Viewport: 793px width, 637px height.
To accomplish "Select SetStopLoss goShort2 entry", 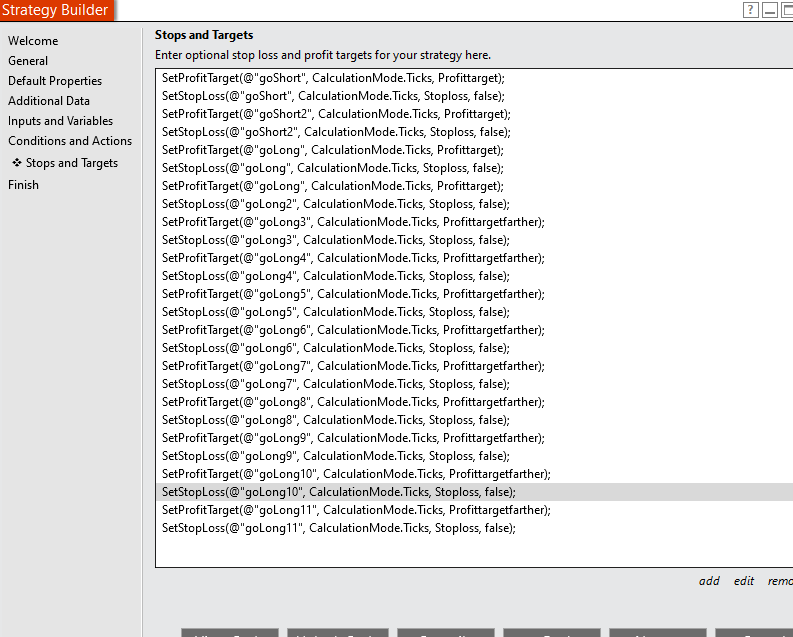I will [474, 132].
